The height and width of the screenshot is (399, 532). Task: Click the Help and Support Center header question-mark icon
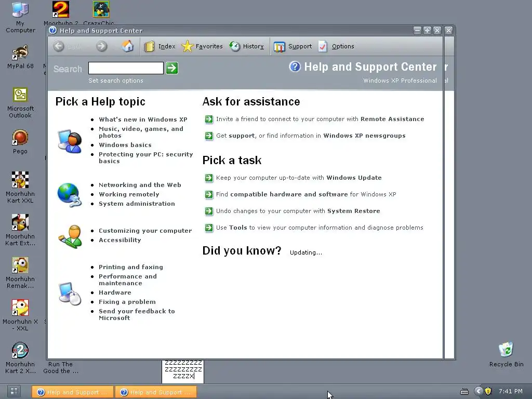coord(295,66)
